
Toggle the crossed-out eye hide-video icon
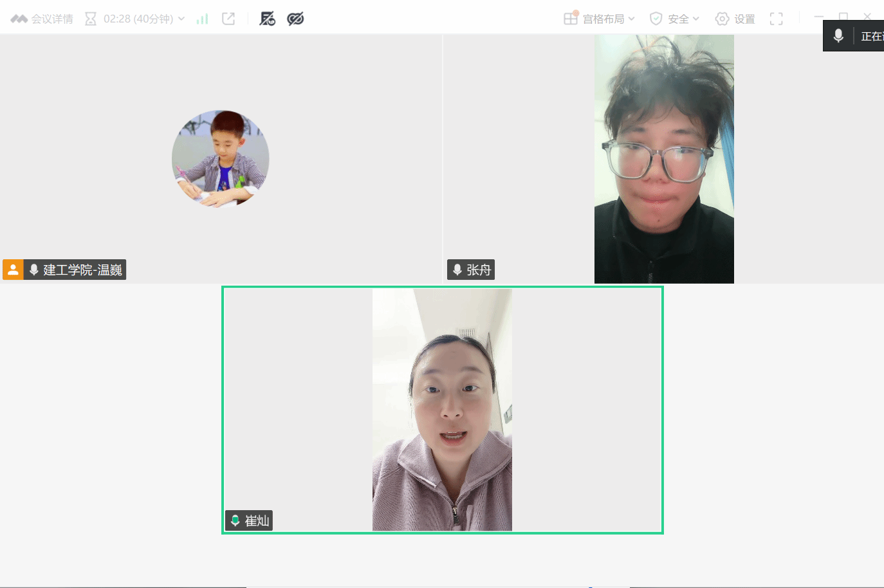(x=295, y=19)
